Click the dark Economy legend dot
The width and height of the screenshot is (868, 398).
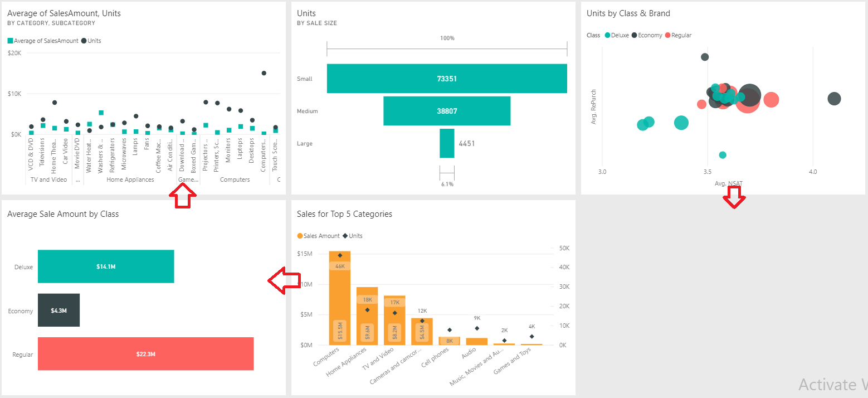point(635,35)
